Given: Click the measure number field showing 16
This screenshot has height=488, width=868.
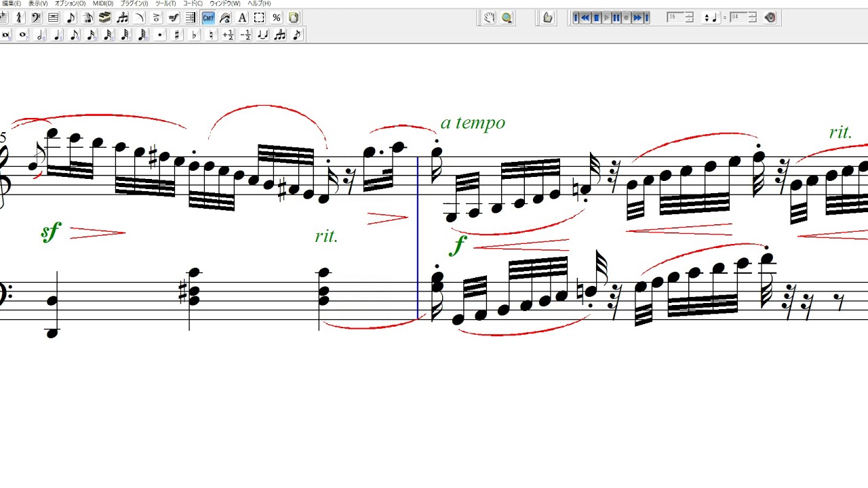Looking at the screenshot, I should coord(675,18).
